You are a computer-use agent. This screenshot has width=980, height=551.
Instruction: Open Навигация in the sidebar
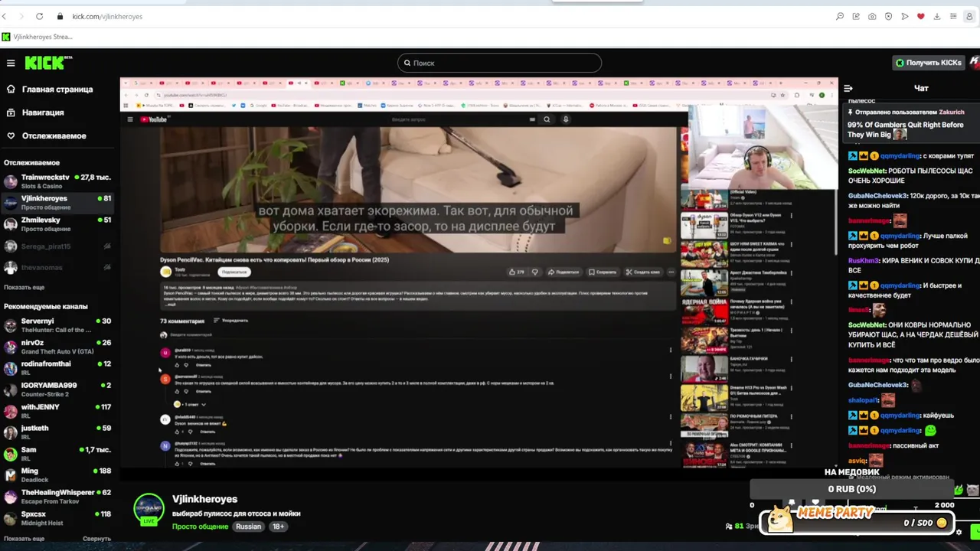click(43, 112)
